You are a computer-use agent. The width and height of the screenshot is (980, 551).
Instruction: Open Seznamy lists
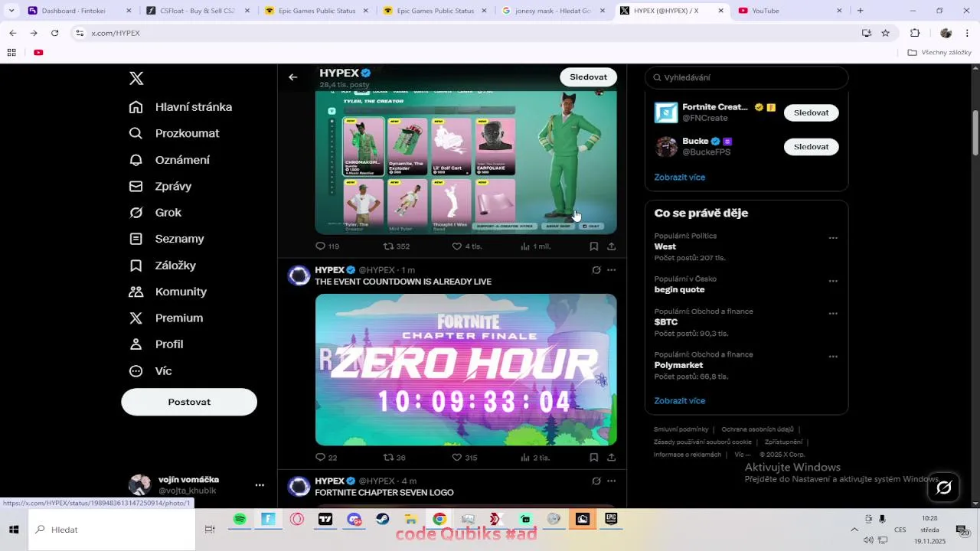tap(166, 239)
